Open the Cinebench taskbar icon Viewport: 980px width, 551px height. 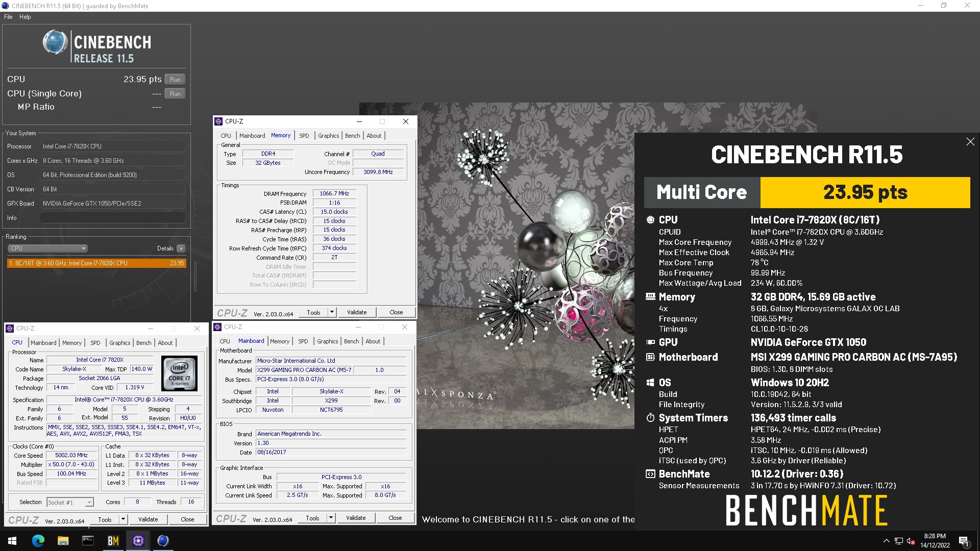pyautogui.click(x=163, y=541)
